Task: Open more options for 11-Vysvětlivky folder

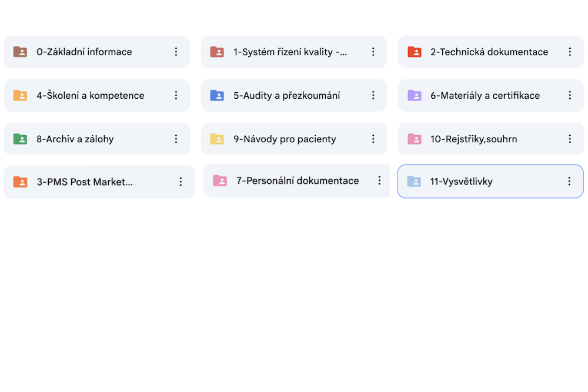Action: [x=569, y=182]
